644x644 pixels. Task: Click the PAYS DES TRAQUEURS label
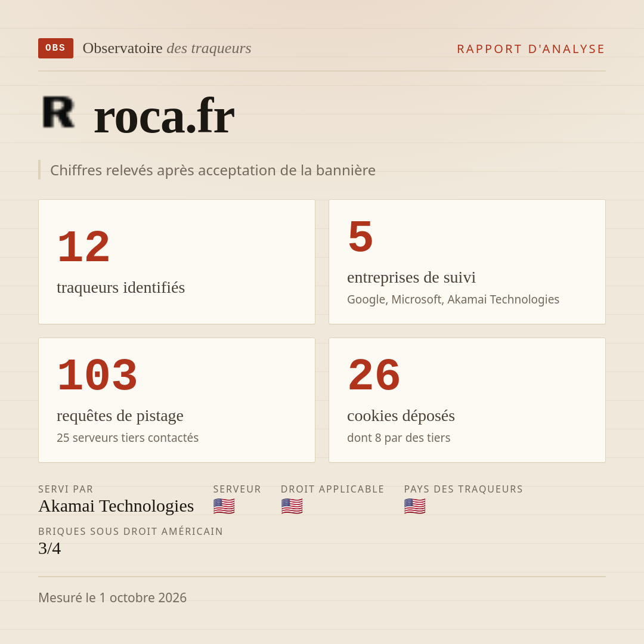[463, 489]
